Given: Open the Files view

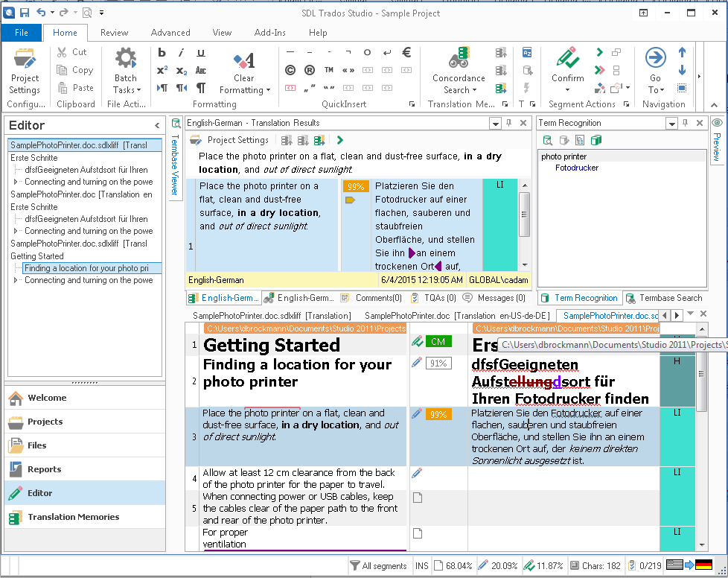Looking at the screenshot, I should (x=85, y=445).
